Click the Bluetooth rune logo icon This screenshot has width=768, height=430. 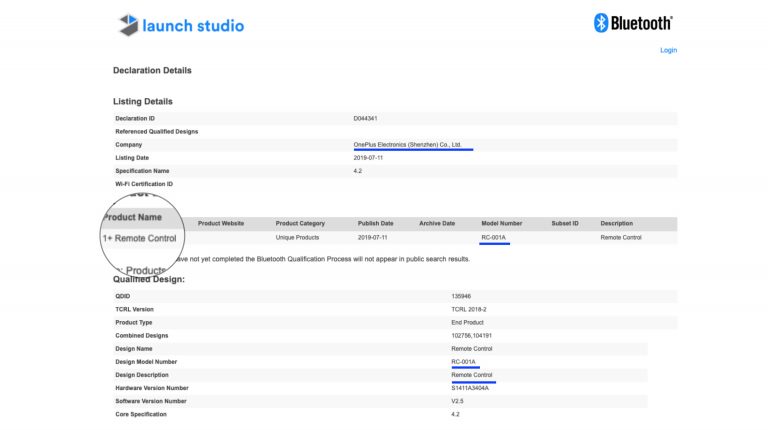coord(601,23)
